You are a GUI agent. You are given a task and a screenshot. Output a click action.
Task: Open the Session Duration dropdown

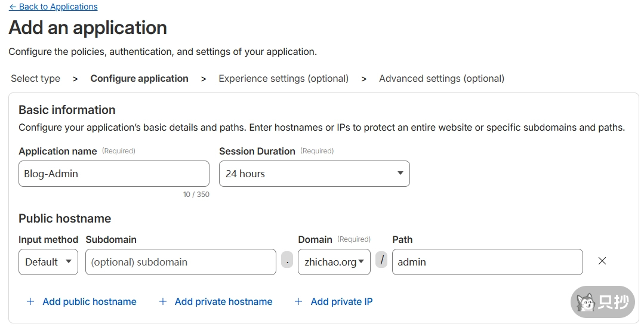(314, 174)
